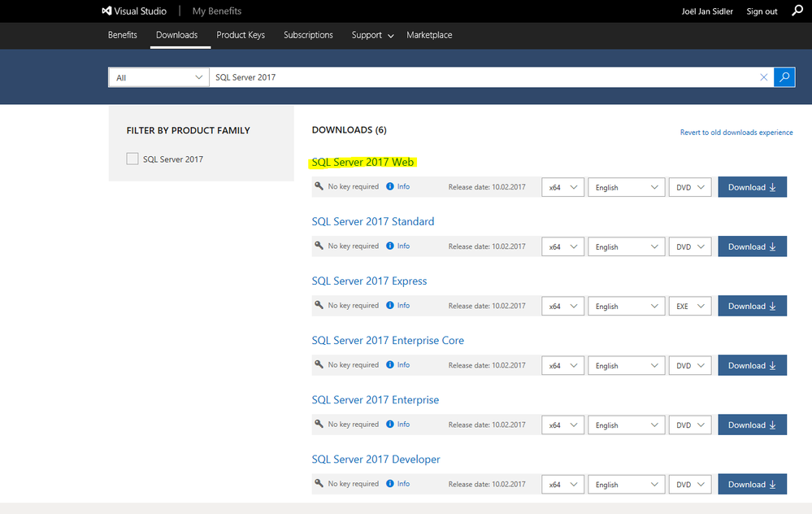Click the info icon for Enterprise Core

pos(390,365)
